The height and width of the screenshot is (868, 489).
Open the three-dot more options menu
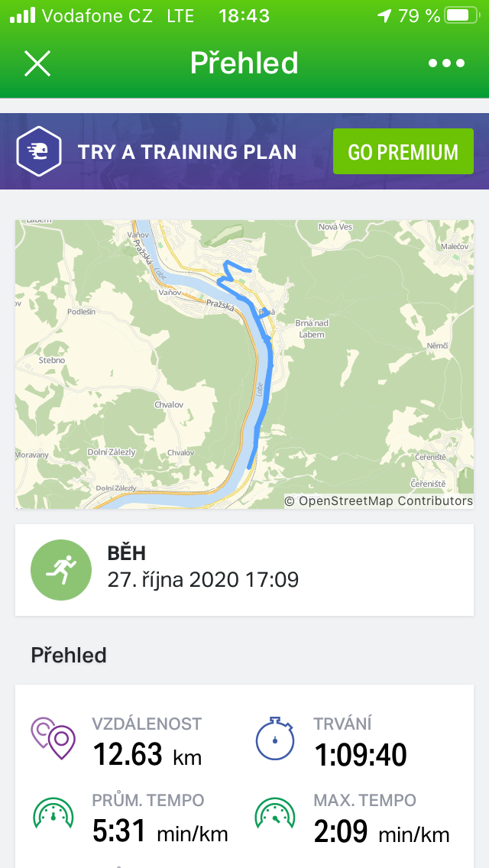(447, 63)
